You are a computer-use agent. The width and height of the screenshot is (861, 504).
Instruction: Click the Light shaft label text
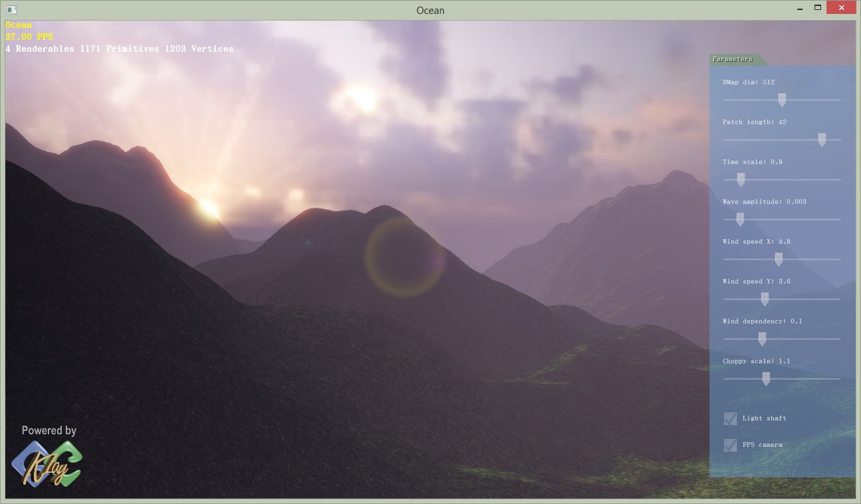[x=764, y=418]
